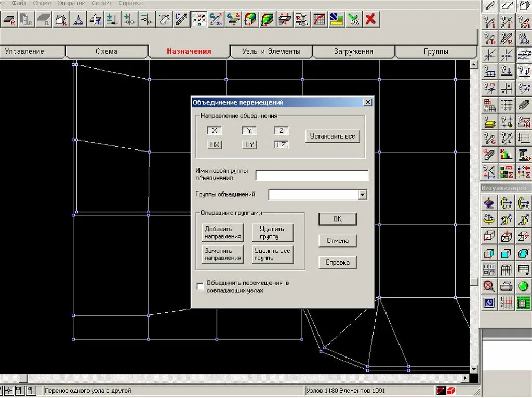This screenshot has width=532, height=398.
Task: Click the vertical scrollbar down arrow
Action: 474,369
